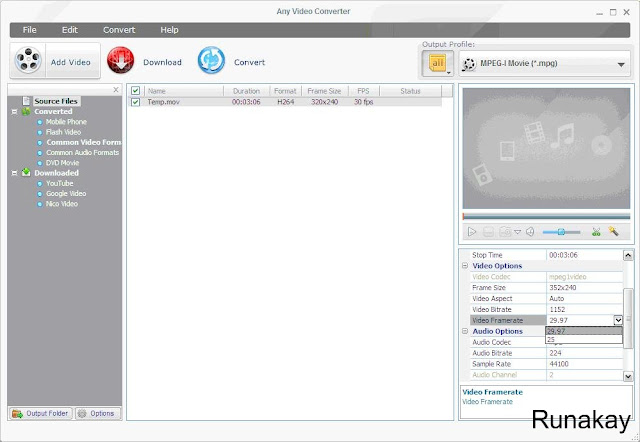The image size is (640, 442).
Task: Select Google Video tree item
Action: (66, 193)
